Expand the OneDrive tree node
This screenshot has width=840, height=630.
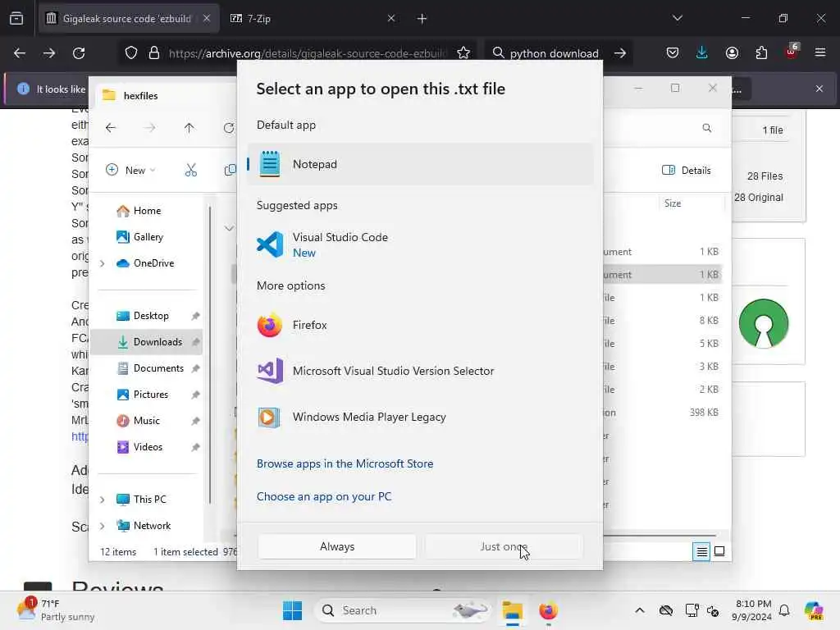(x=103, y=263)
